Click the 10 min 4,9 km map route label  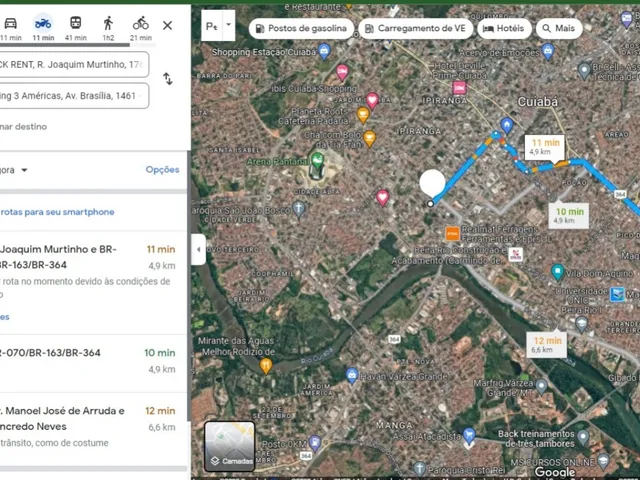point(569,216)
